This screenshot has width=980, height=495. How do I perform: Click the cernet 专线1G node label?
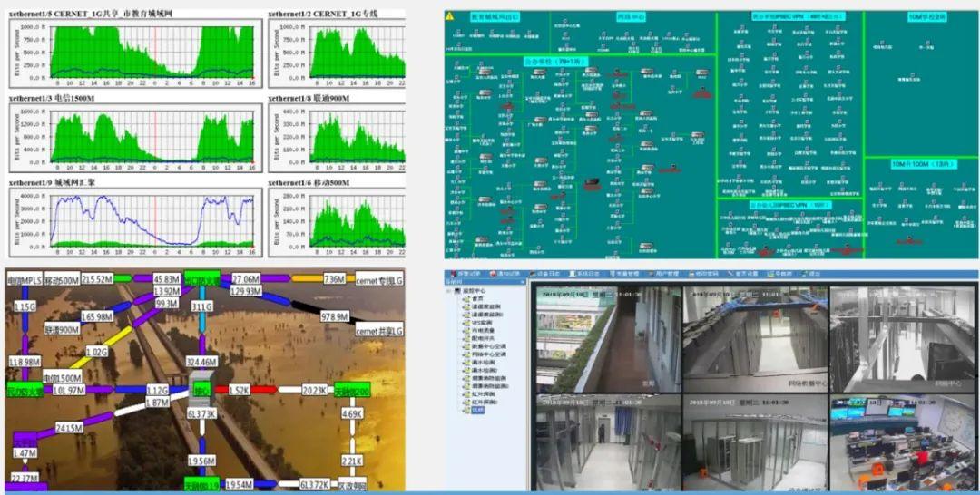click(x=378, y=279)
